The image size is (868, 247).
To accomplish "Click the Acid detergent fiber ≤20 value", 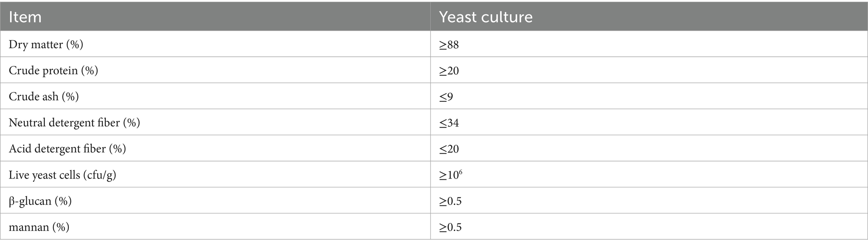I will 449,149.
